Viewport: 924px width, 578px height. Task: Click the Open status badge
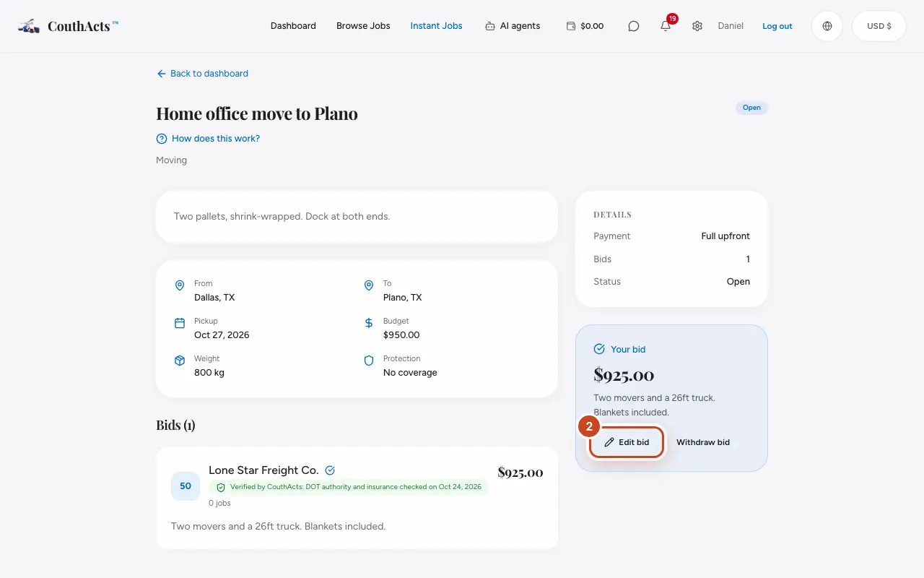751,108
